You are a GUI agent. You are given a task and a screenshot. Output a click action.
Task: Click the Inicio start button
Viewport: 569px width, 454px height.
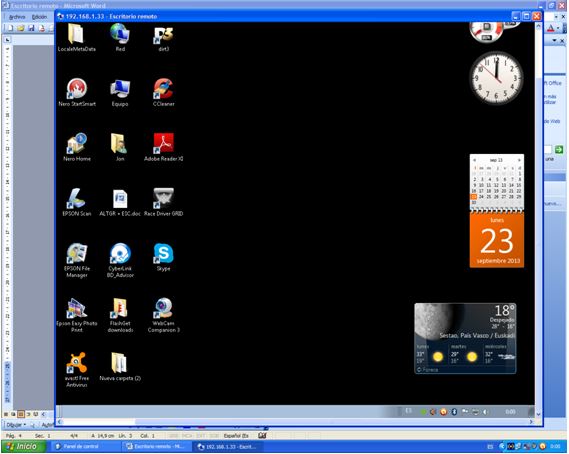coord(24,447)
